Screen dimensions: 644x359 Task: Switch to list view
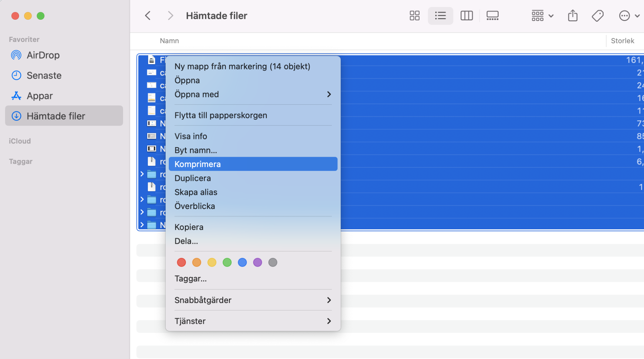[440, 15]
